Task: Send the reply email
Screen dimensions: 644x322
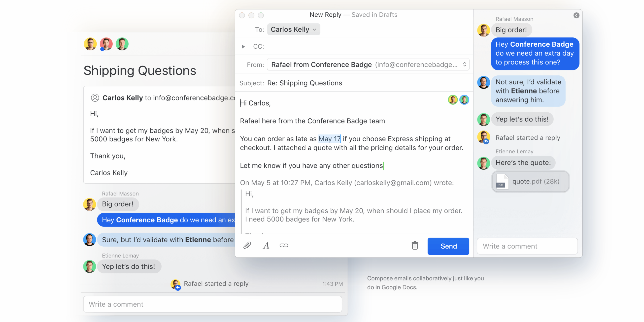Action: pyautogui.click(x=448, y=246)
